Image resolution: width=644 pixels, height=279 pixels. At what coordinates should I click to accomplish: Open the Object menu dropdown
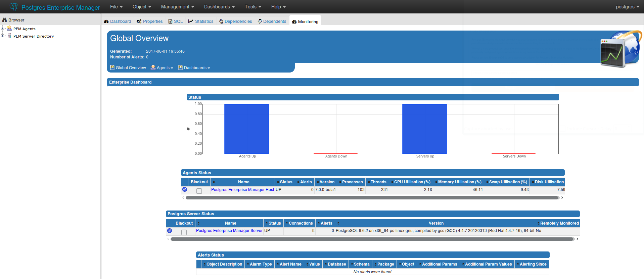[142, 7]
